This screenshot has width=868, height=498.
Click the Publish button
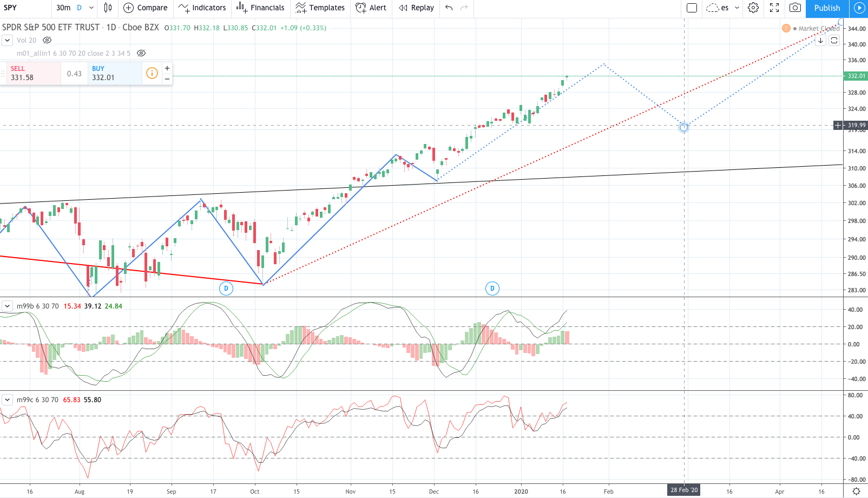tap(827, 8)
